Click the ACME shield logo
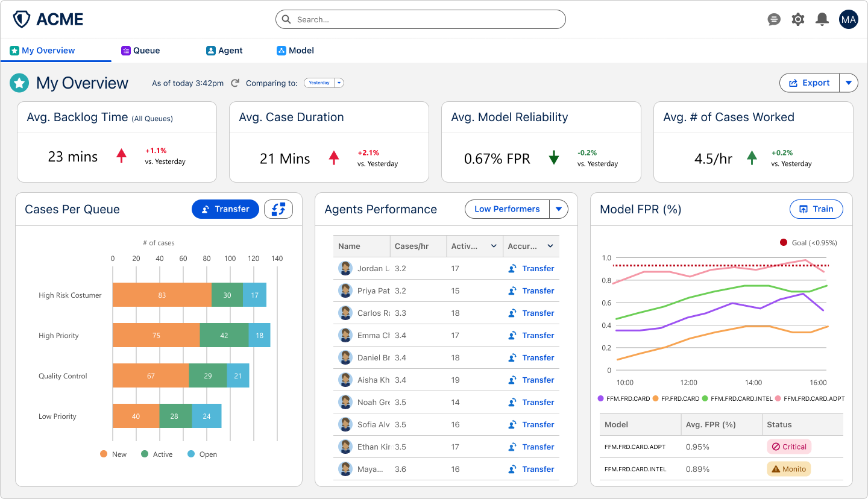 click(x=21, y=19)
